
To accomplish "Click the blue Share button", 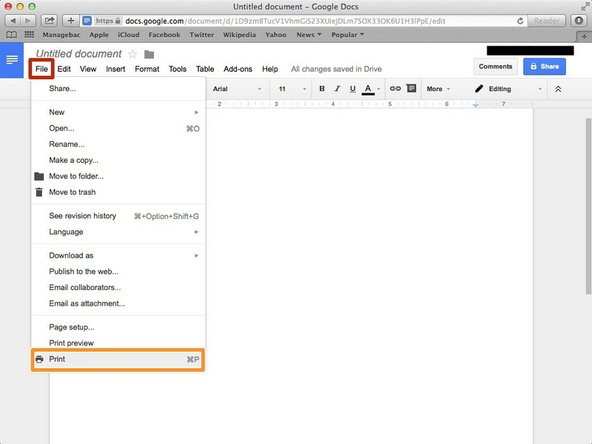I will 544,66.
